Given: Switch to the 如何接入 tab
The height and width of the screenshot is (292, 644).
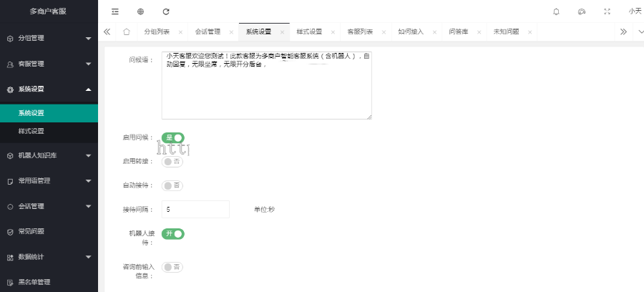Looking at the screenshot, I should click(x=411, y=31).
